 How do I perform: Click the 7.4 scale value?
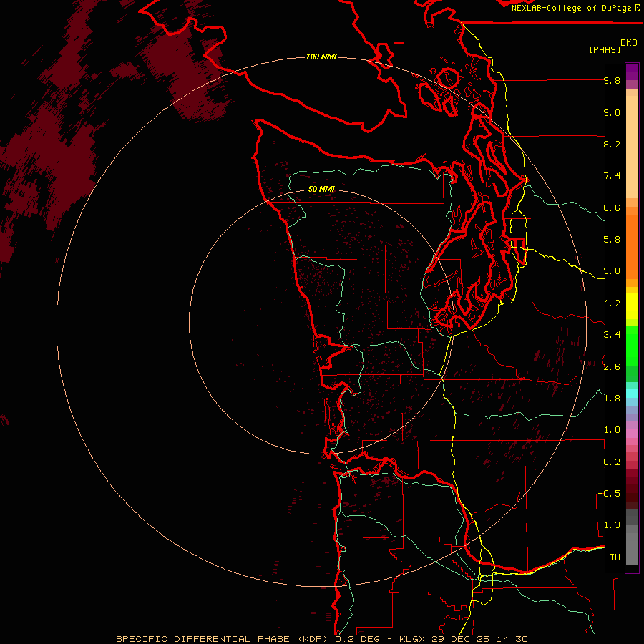pyautogui.click(x=612, y=176)
